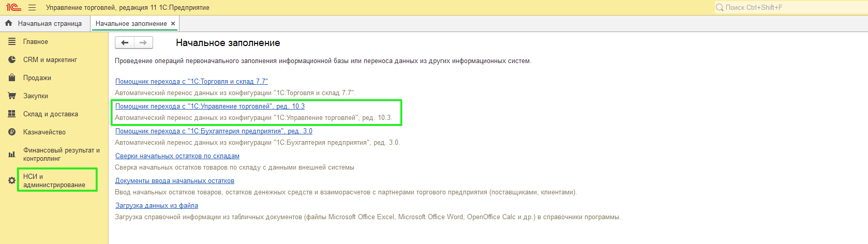Open Продажи section
Image resolution: width=868 pixels, height=244 pixels.
coord(37,78)
